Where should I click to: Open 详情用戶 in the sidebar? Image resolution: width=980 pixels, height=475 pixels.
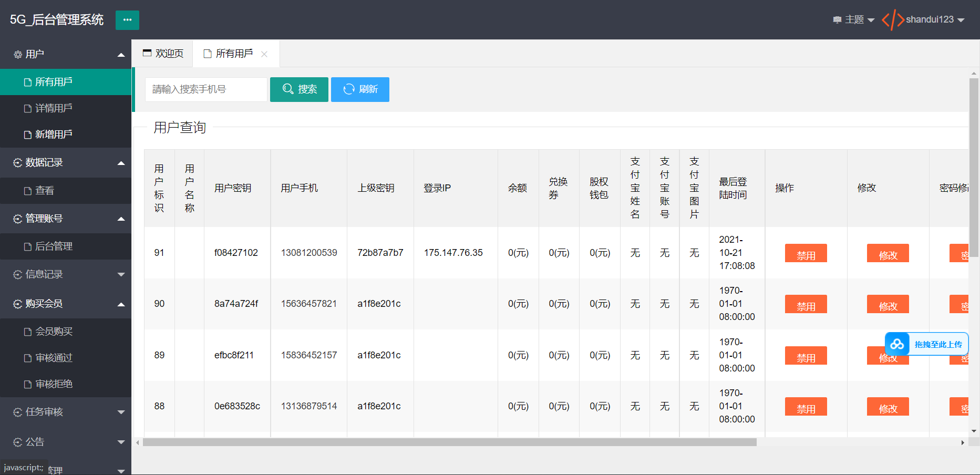click(x=66, y=108)
